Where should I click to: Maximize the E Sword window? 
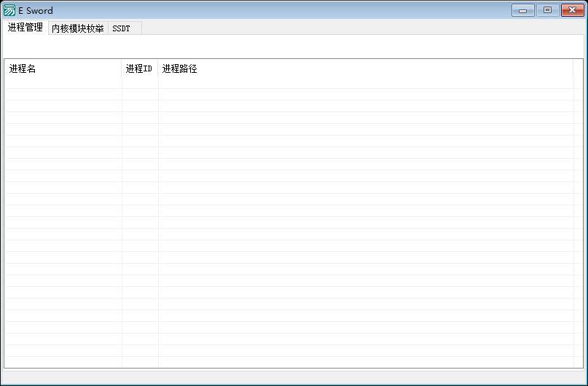point(546,10)
